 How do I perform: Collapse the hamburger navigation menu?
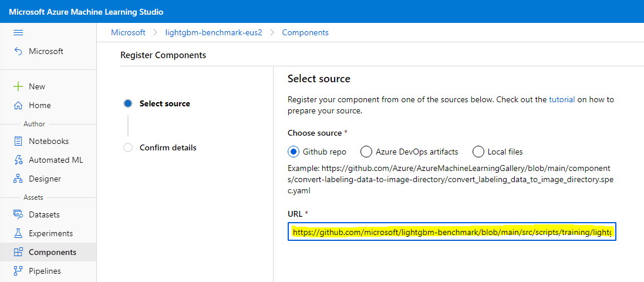click(x=18, y=32)
